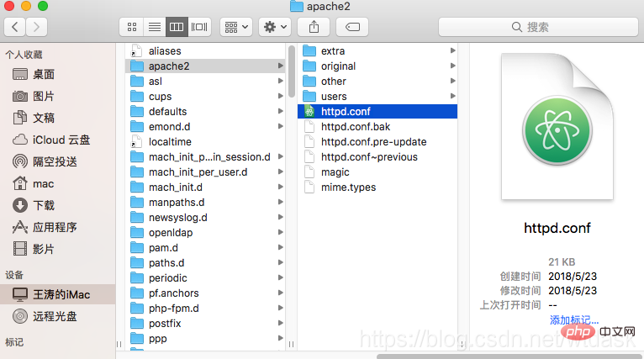Go forward with the forward arrow

pyautogui.click(x=37, y=27)
